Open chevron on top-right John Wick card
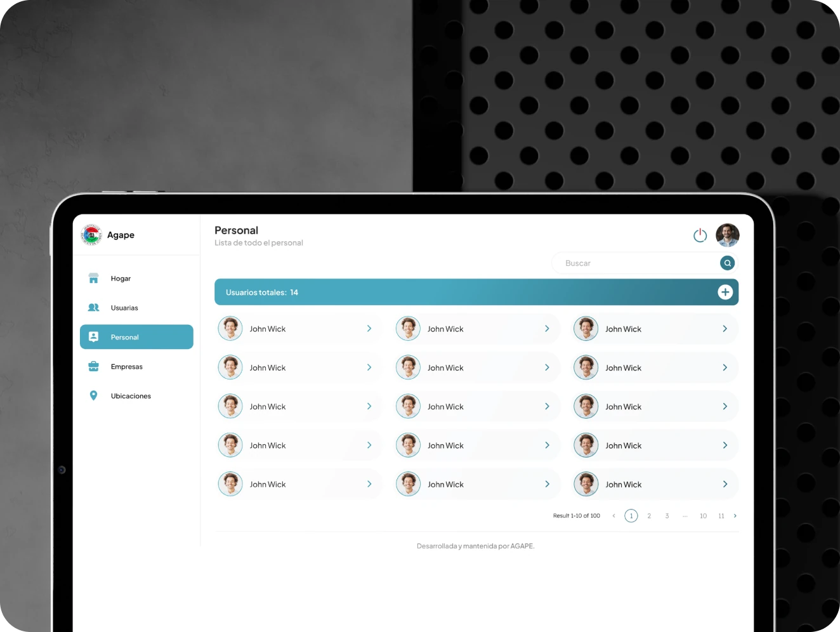840x632 pixels. click(x=725, y=329)
